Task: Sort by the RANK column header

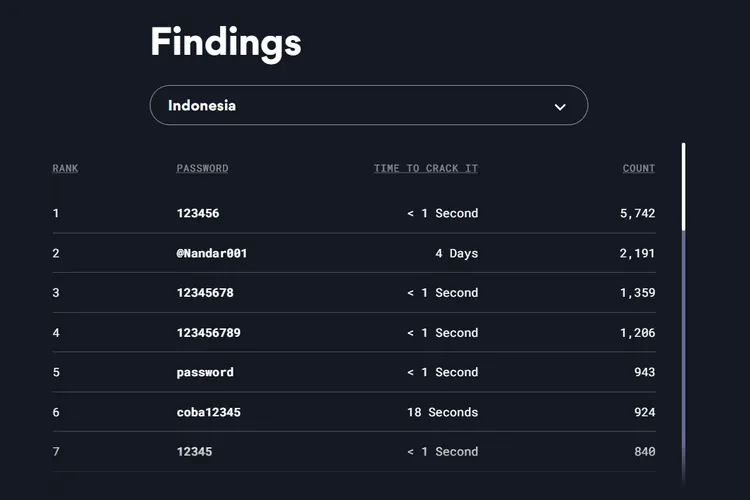Action: [65, 168]
